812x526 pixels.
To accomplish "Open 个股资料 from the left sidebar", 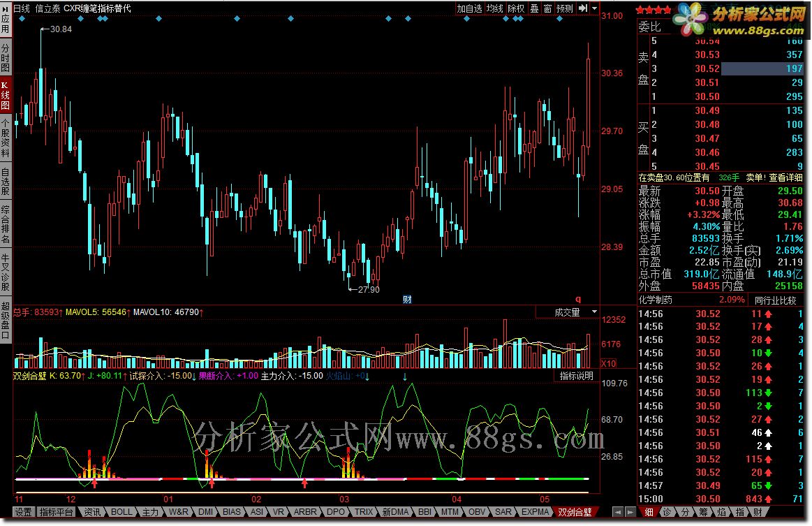I will tap(5, 138).
